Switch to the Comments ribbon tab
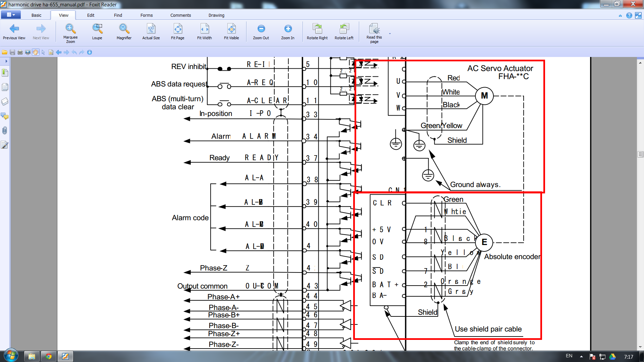 point(180,15)
